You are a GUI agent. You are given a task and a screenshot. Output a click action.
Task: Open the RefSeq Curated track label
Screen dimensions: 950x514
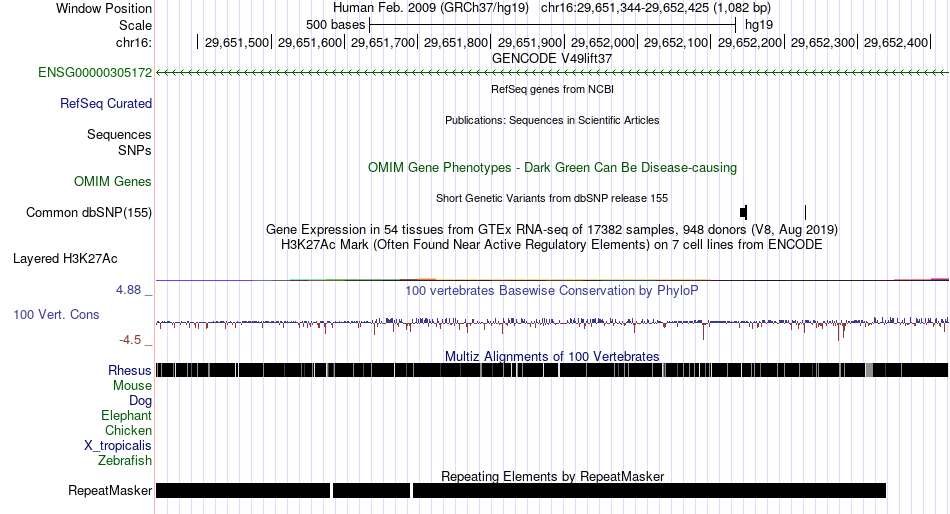(106, 104)
